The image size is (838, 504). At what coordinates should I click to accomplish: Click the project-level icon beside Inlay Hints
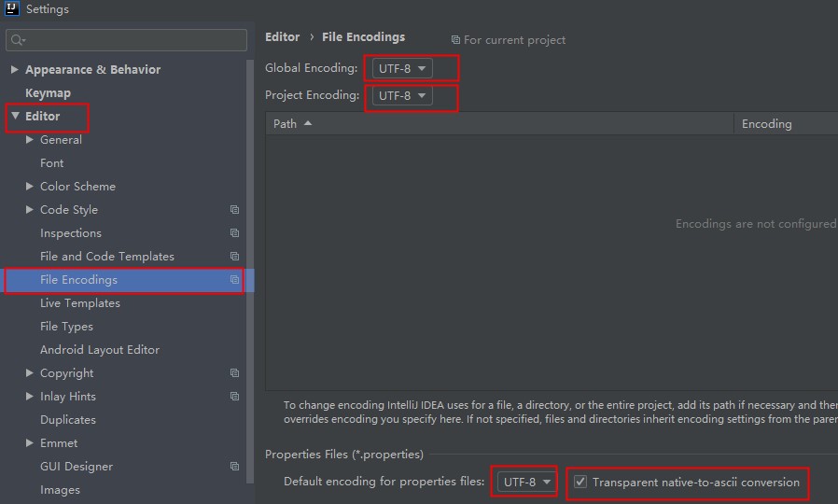pyautogui.click(x=234, y=397)
